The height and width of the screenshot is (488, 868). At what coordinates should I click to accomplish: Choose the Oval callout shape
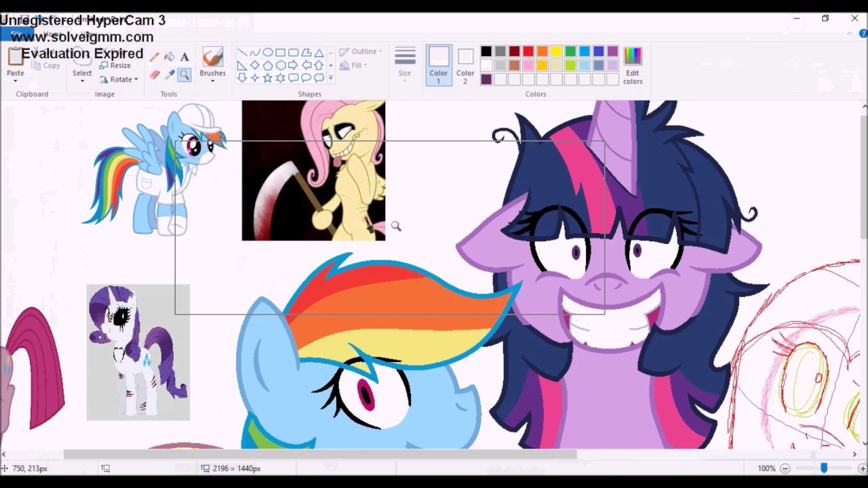306,78
